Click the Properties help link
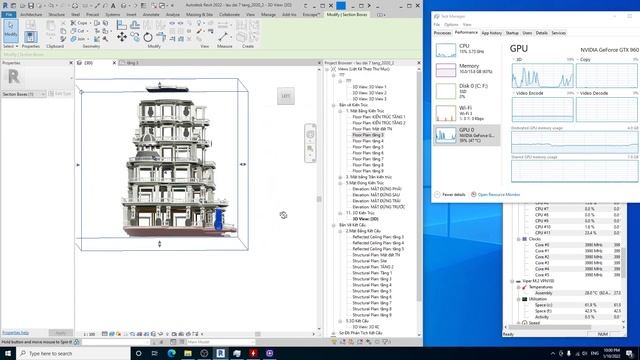This screenshot has width=640, height=360. 16,333
